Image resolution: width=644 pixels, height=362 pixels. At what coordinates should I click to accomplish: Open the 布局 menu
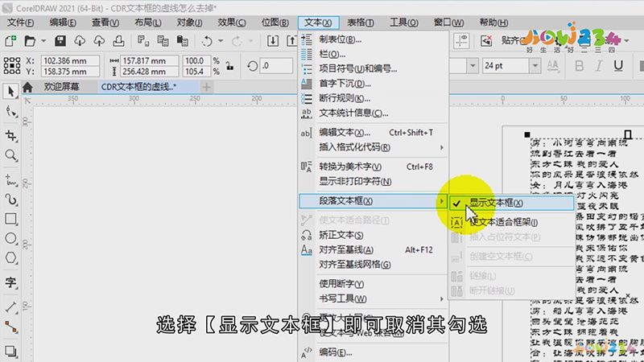pyautogui.click(x=147, y=23)
